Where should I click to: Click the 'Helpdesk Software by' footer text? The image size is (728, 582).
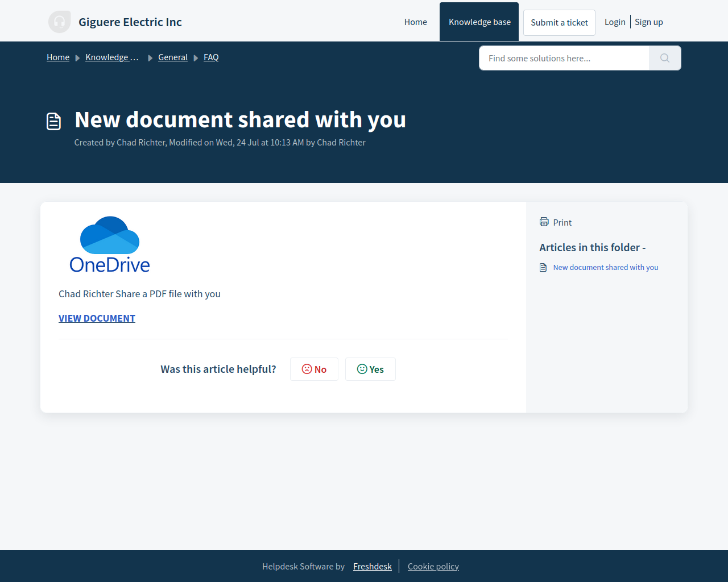303,566
